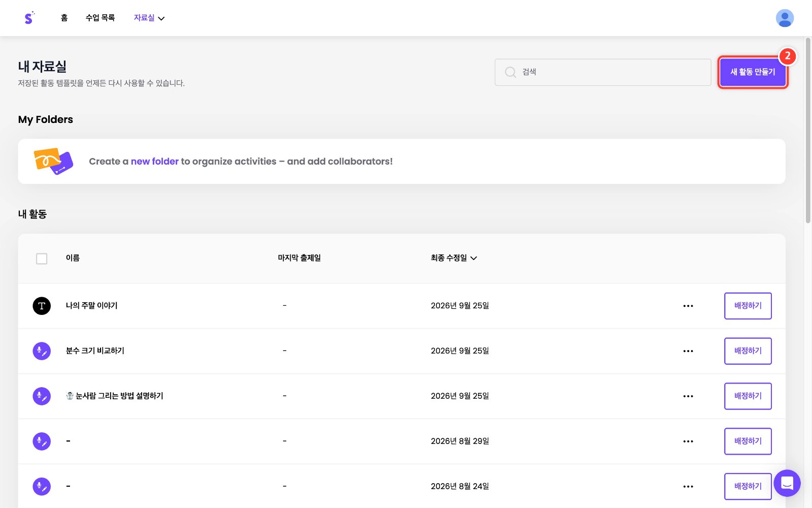Click the page vertical scrollbar

[808, 130]
